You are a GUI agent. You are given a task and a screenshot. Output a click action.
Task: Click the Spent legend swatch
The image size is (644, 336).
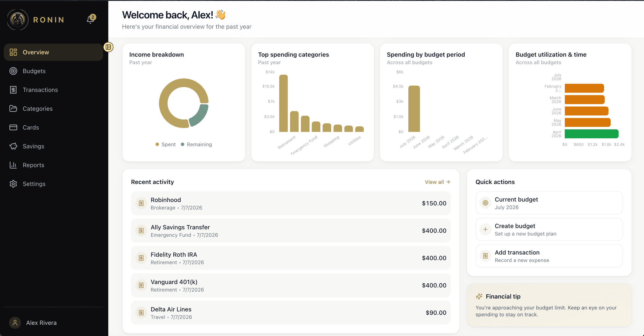(157, 144)
